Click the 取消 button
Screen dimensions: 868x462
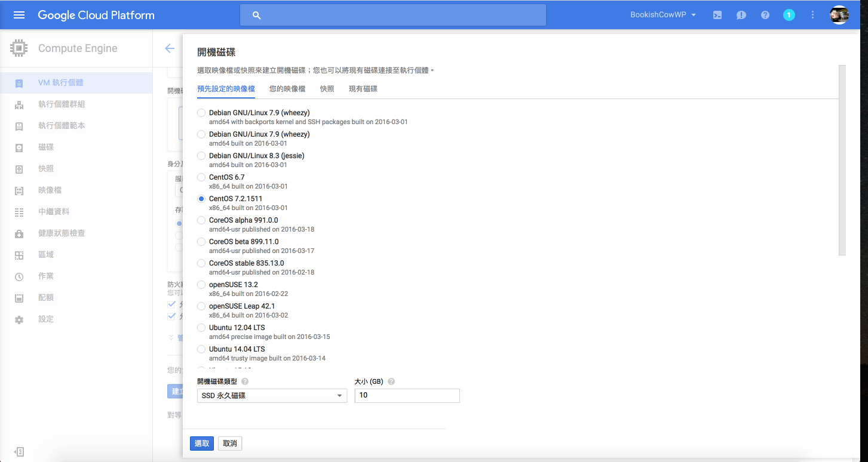click(x=230, y=443)
